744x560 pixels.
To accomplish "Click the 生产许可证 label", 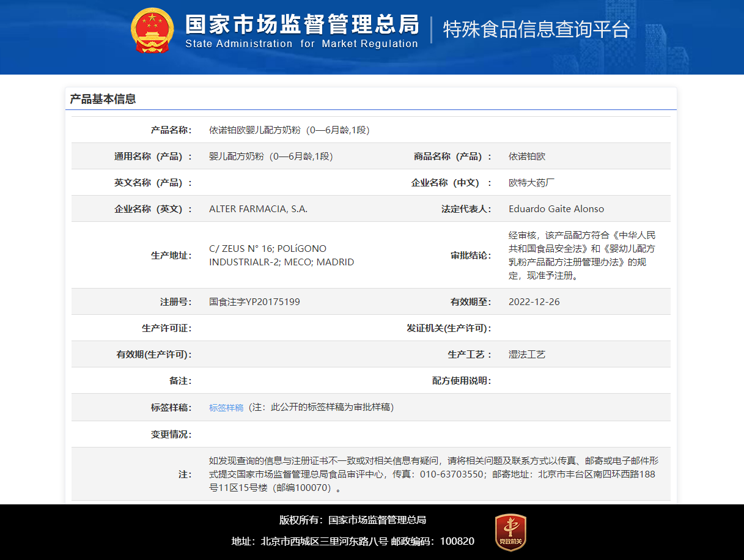I will tap(167, 328).
